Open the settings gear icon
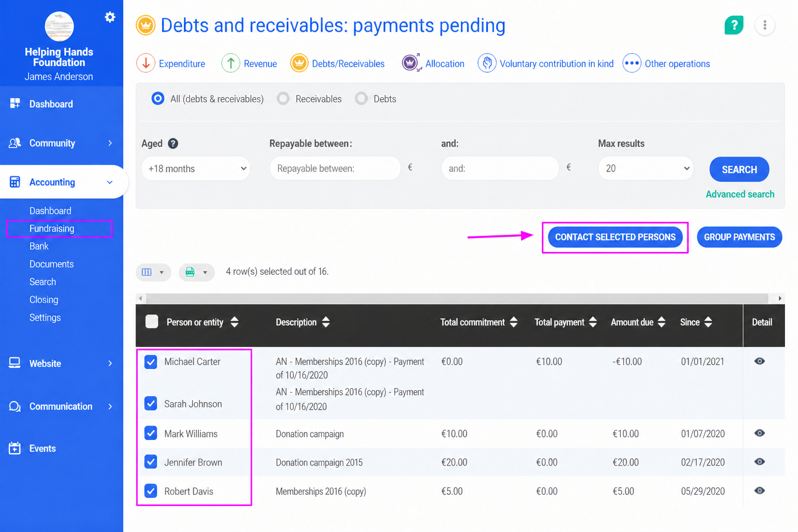 [x=110, y=17]
